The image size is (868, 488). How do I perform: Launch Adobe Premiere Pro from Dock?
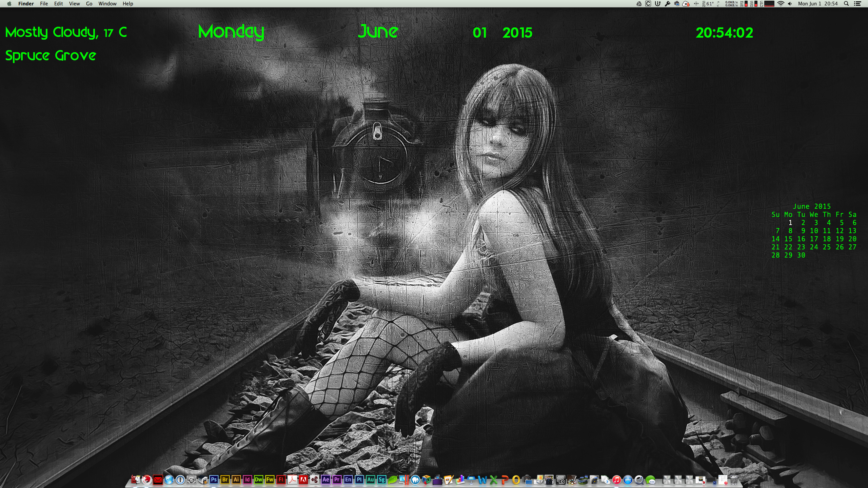click(x=337, y=480)
